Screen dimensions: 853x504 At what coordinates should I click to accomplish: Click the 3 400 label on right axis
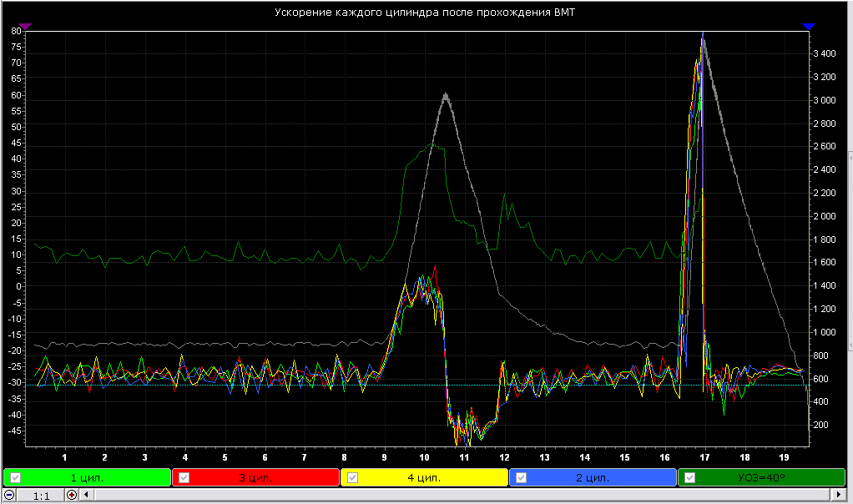click(825, 53)
